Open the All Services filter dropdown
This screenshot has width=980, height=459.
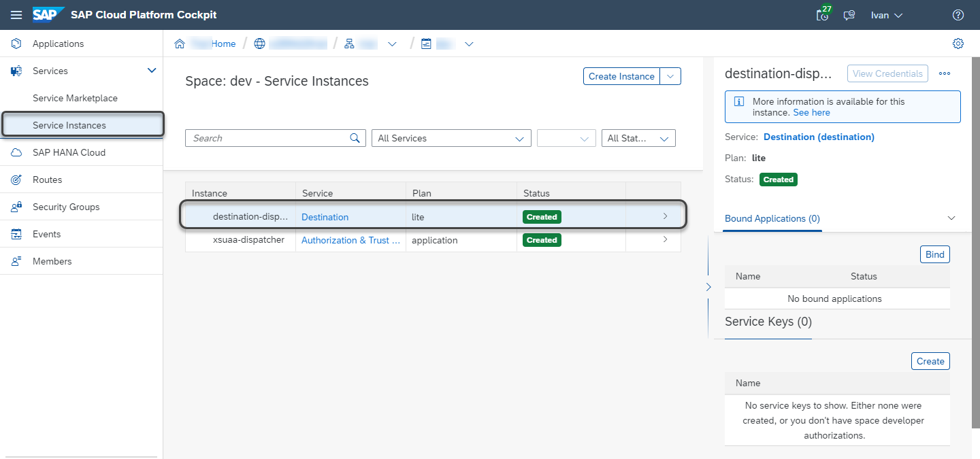tap(451, 138)
